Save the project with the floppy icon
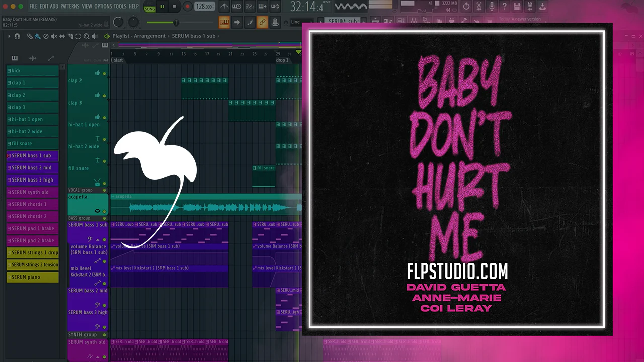The height and width of the screenshot is (362, 644). point(517,7)
